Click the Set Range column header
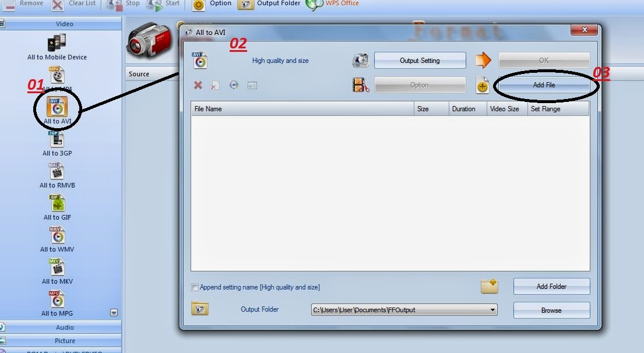The height and width of the screenshot is (353, 644). 558,109
